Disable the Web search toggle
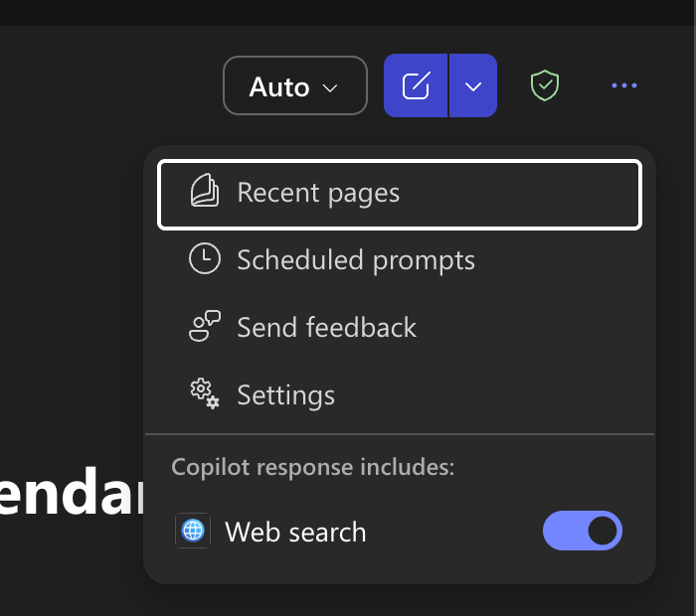 tap(583, 532)
